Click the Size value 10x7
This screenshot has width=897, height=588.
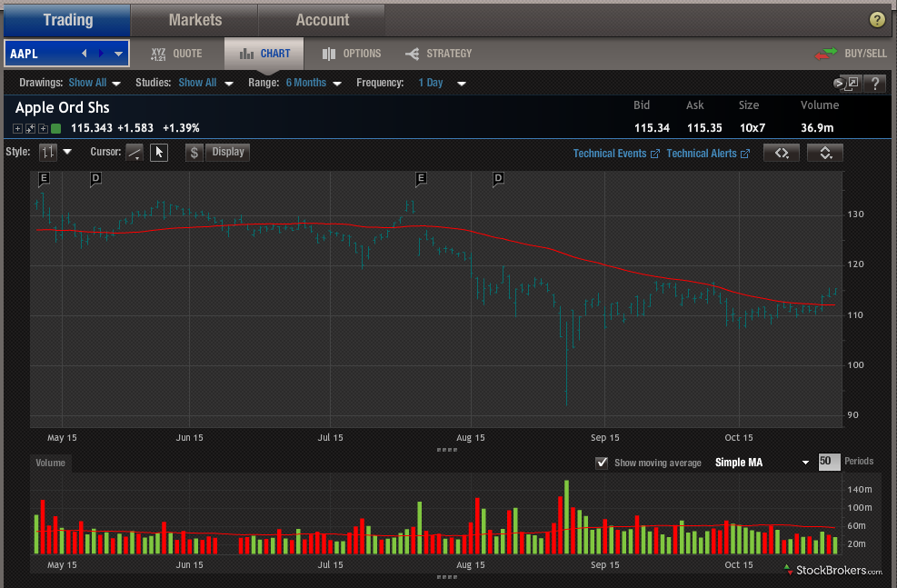(x=752, y=128)
